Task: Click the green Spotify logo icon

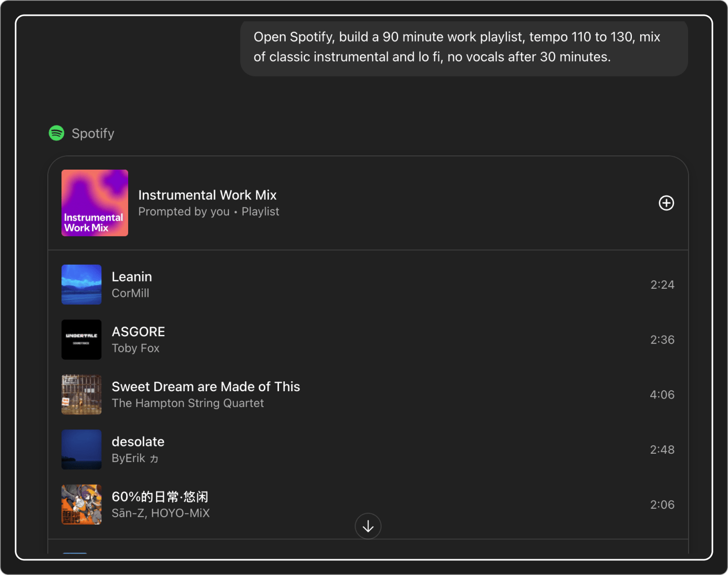Action: click(57, 133)
